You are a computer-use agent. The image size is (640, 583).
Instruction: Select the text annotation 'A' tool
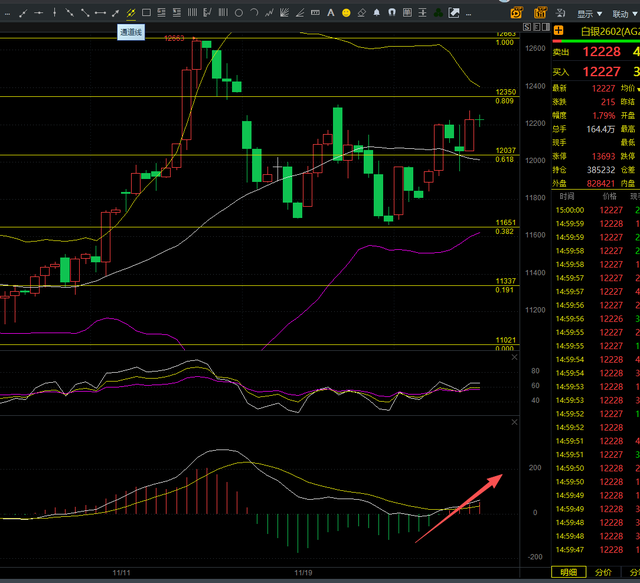tap(331, 13)
